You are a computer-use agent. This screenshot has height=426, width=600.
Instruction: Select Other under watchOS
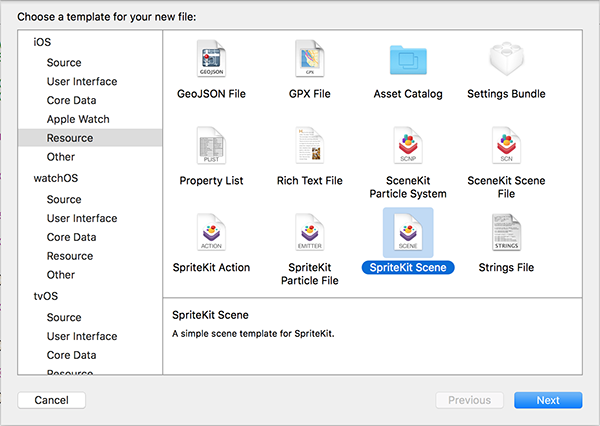(x=60, y=274)
